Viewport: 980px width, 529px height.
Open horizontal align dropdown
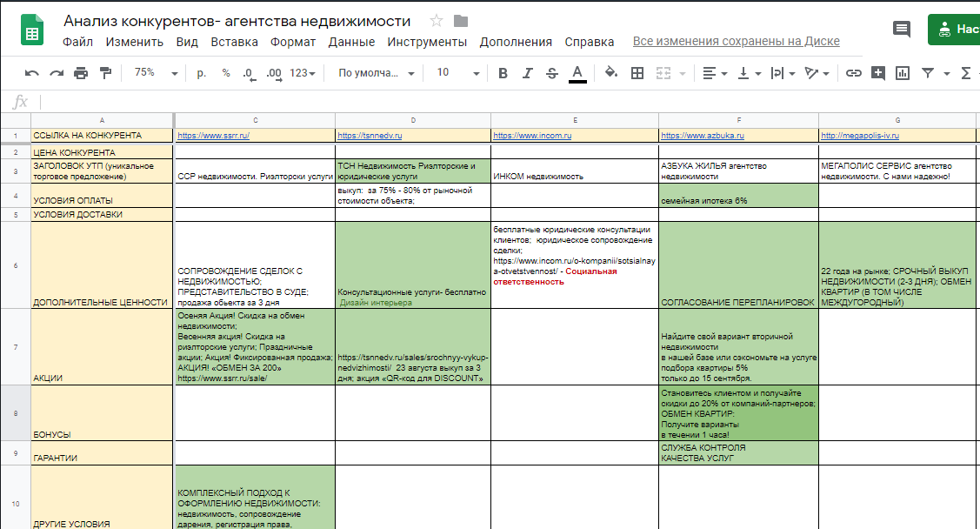[715, 73]
